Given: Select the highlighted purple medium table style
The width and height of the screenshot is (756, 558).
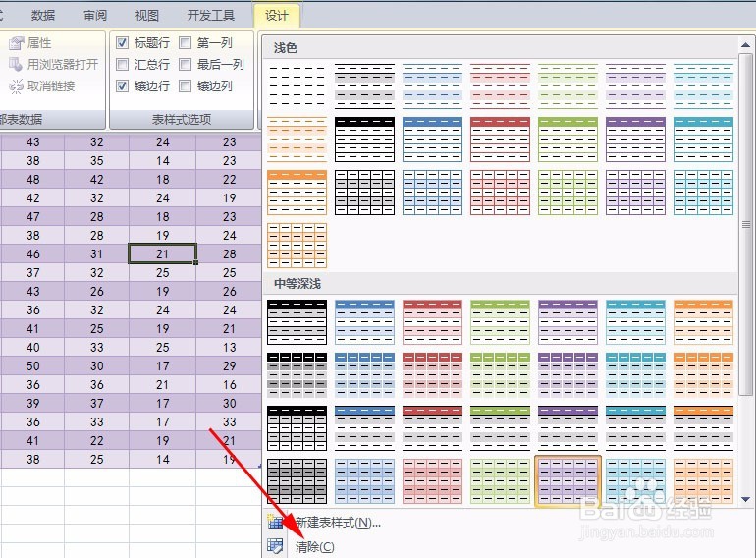Looking at the screenshot, I should point(567,481).
